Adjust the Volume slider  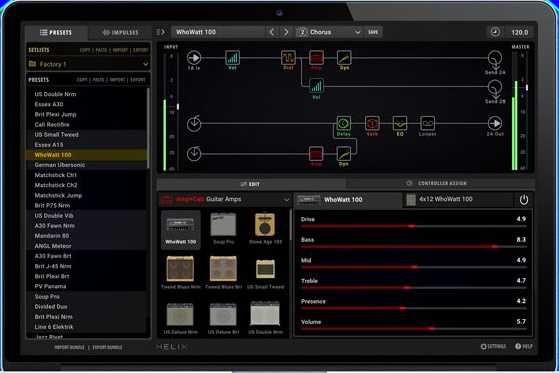tap(414, 328)
